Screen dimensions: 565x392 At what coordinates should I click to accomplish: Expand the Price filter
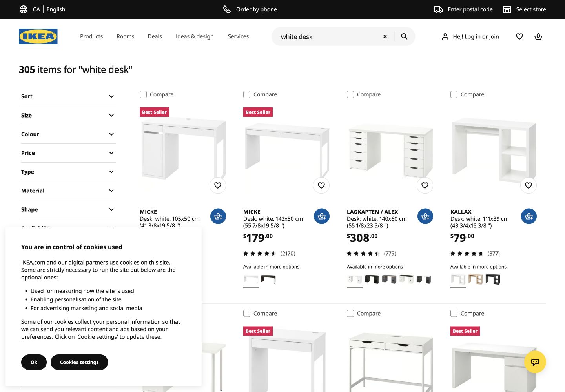point(68,153)
